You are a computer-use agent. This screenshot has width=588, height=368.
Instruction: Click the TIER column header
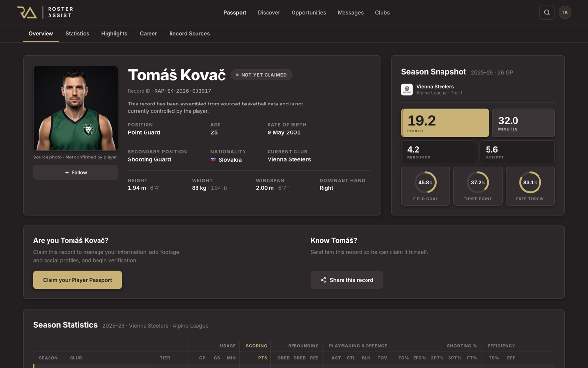(165, 358)
